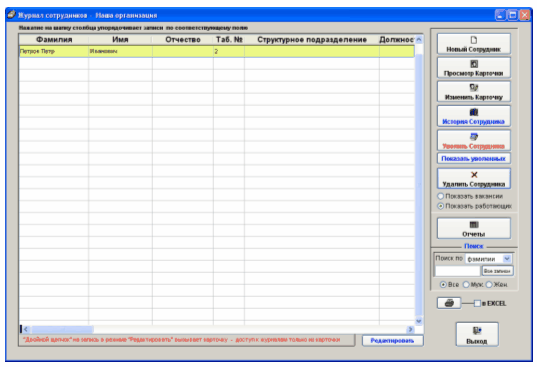Sort by Структурное подразделение column header
The height and width of the screenshot is (367, 537).
[312, 40]
